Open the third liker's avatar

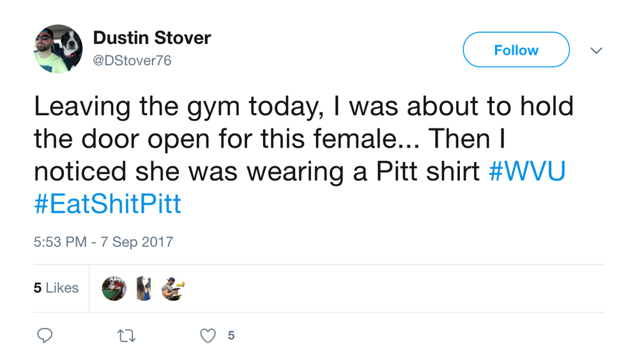tap(173, 289)
